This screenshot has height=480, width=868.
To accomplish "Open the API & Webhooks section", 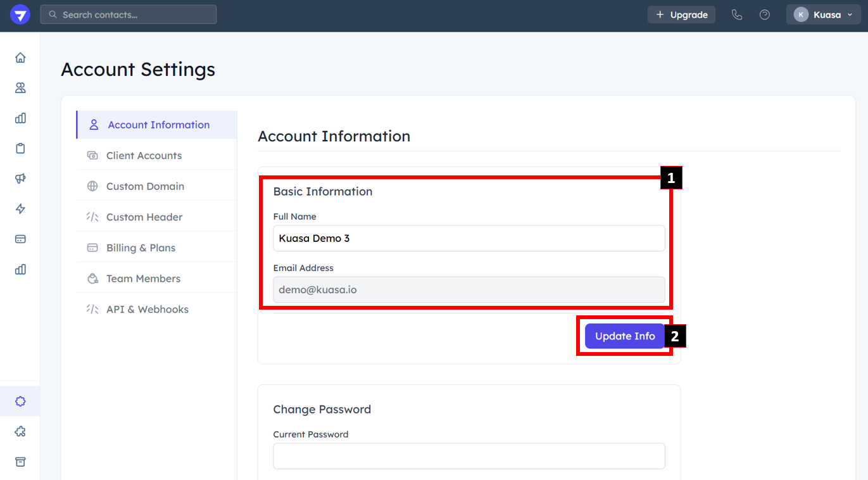I will 147,310.
